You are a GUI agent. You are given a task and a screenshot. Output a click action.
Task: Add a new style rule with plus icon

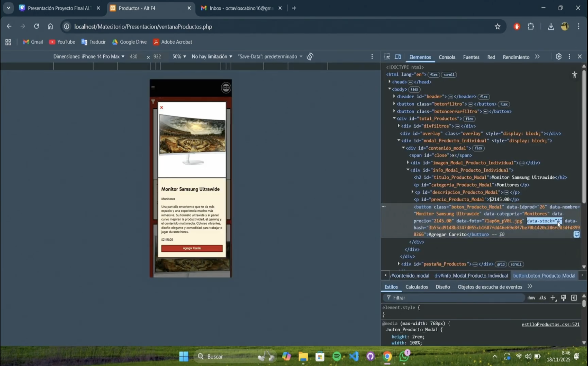[x=553, y=298]
